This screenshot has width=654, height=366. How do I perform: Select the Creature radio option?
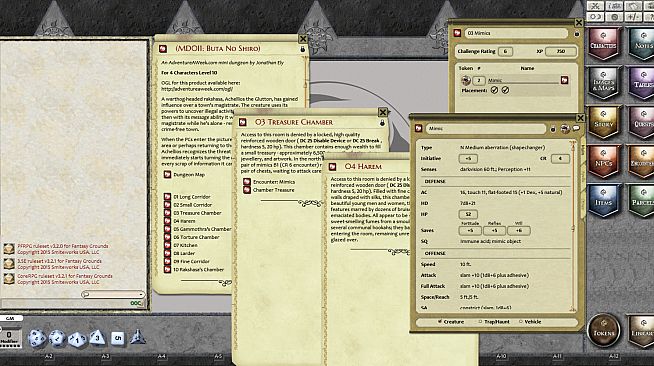click(x=440, y=322)
